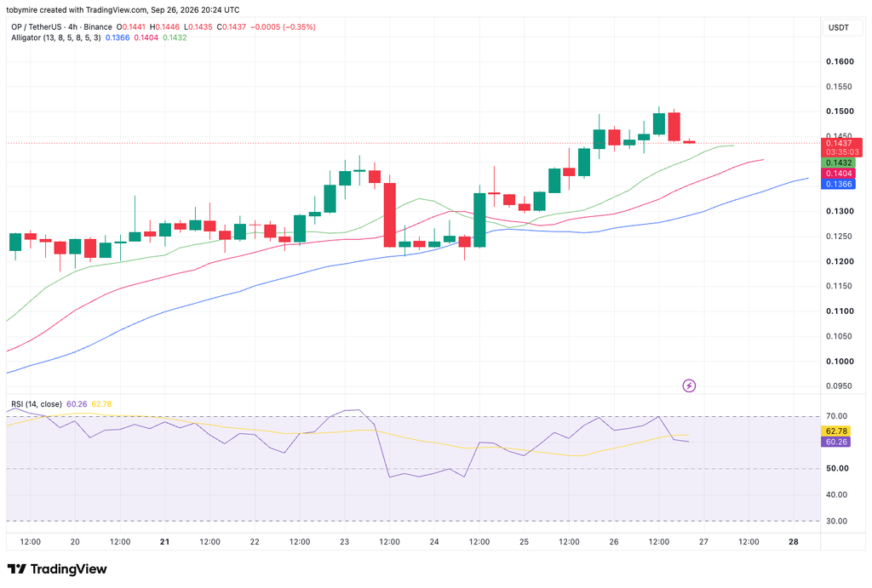Viewport: 872px width, 588px height.
Task: Click the red 0.1437 current price label
Action: click(x=839, y=144)
